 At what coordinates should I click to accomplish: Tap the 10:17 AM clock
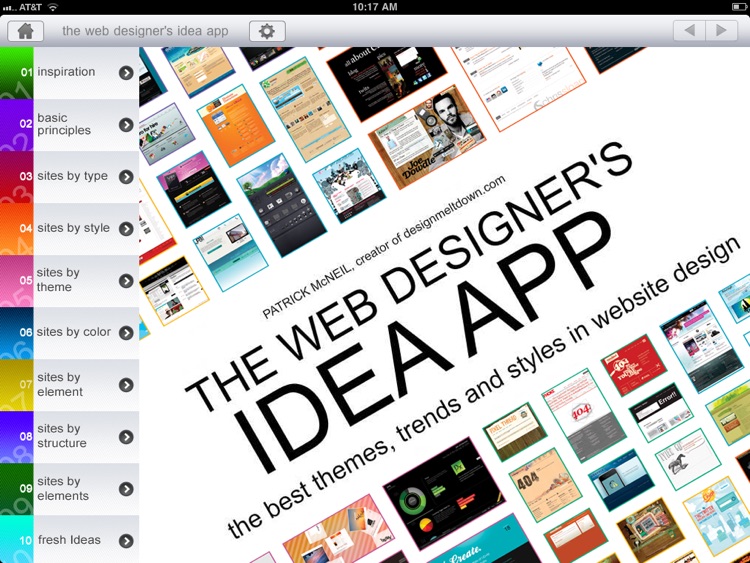point(375,7)
